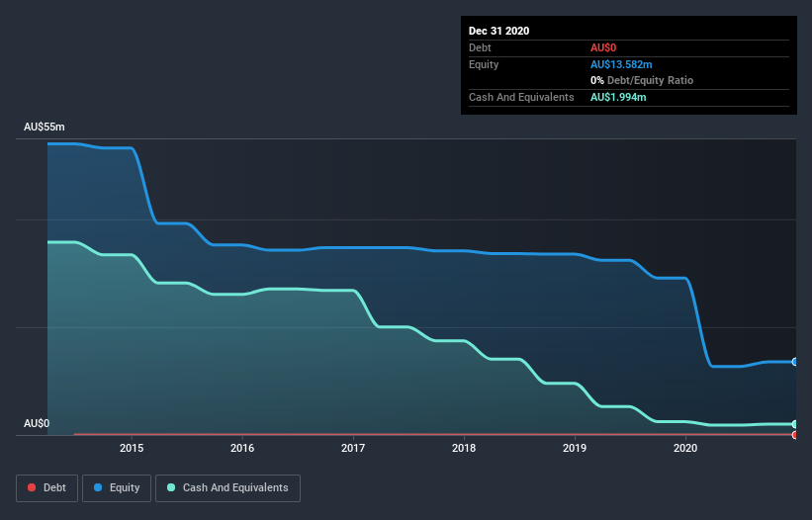Click the AU$13.582m equity value
The image size is (812, 520).
tap(621, 64)
